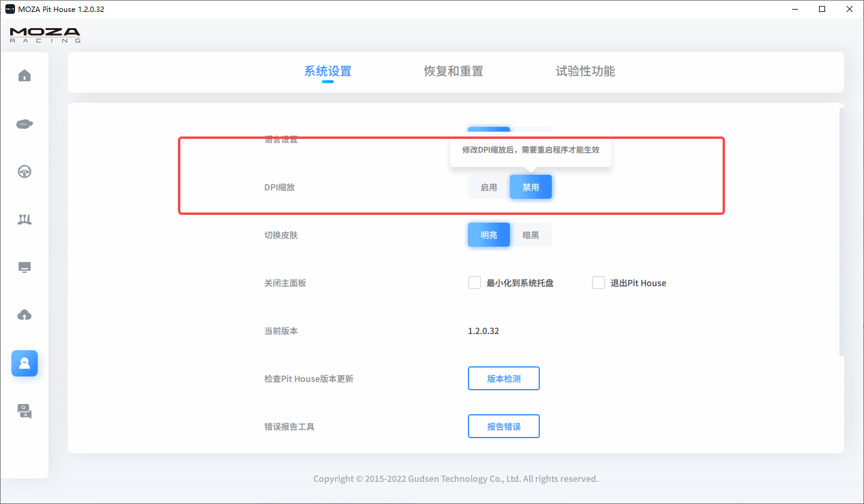Select the 明亮 light skin

pyautogui.click(x=489, y=235)
